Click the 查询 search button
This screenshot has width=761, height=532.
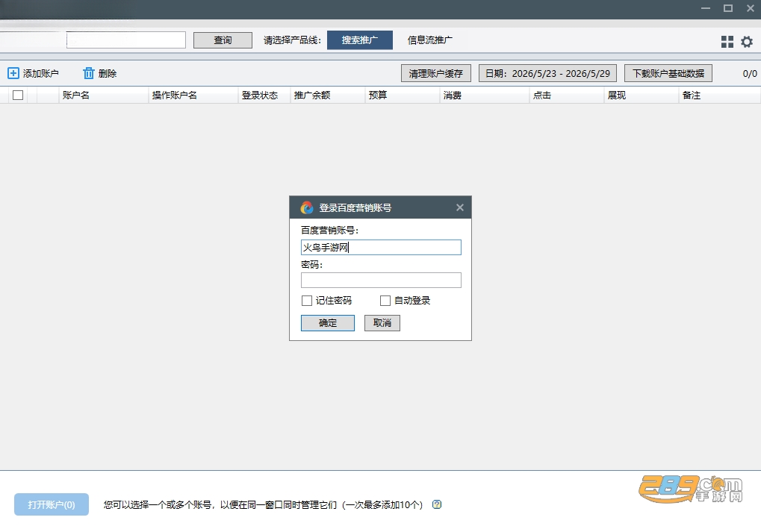pos(223,40)
